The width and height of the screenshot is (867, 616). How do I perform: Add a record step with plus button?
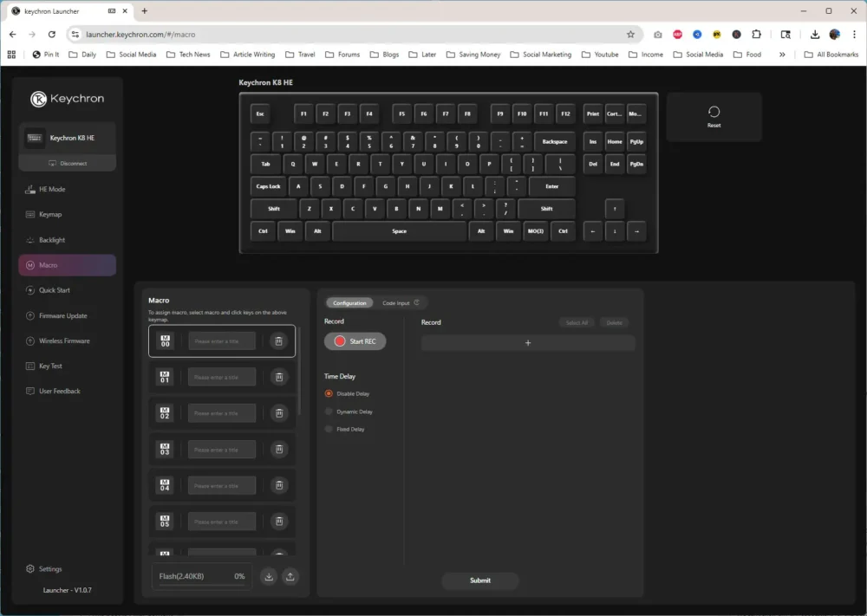click(528, 343)
